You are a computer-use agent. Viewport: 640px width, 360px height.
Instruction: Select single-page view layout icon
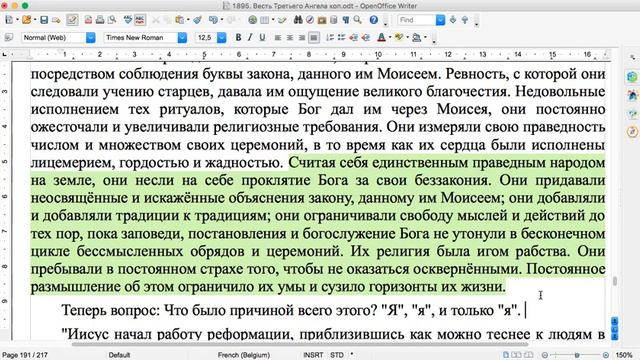(x=506, y=355)
